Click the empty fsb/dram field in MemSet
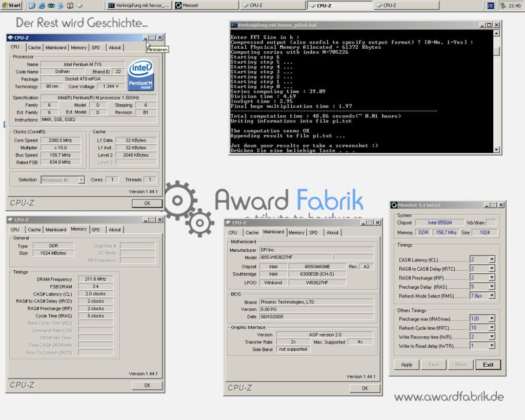The height and width of the screenshot is (420, 525). [x=491, y=223]
